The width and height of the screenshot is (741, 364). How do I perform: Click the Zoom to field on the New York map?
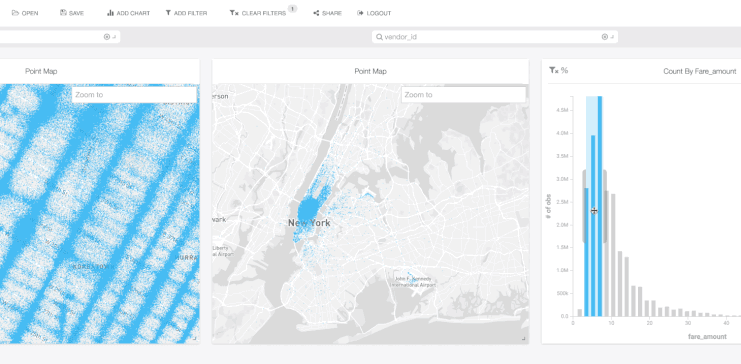click(464, 95)
